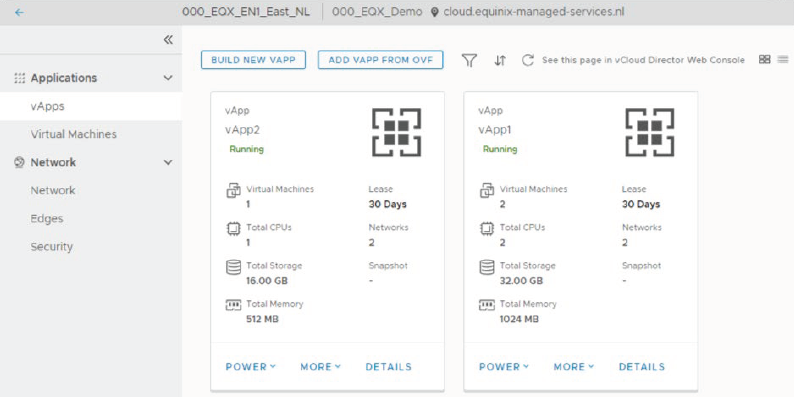Click the vApp1 card's vApp icon

point(650,132)
